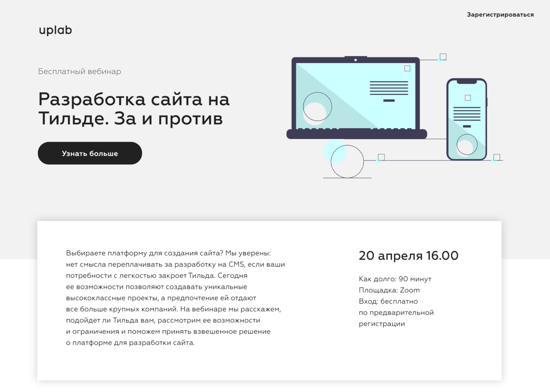Click the uplab logo
The image size is (550, 392).
click(55, 30)
